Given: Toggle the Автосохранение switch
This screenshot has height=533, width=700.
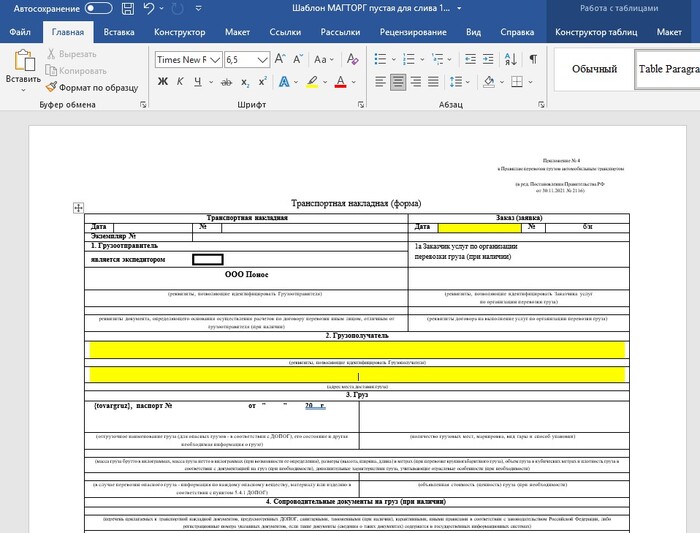Looking at the screenshot, I should pyautogui.click(x=98, y=8).
